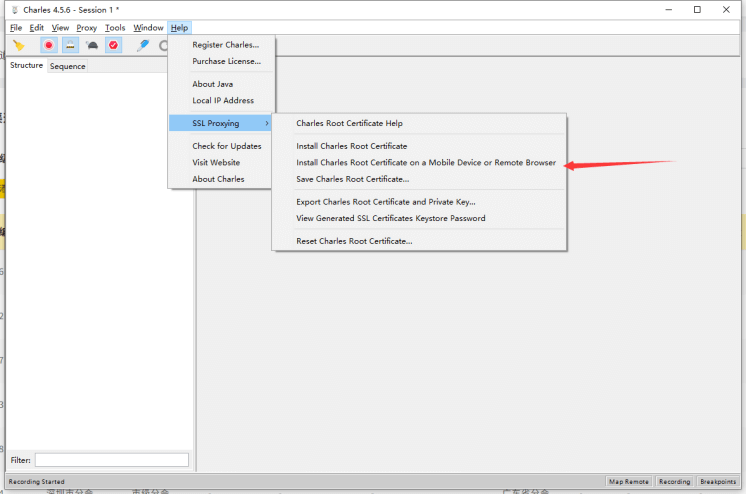Screen dimensions: 746x494
Task: Install Root Certificate on Mobile Device or Remote Browser
Action: pos(426,162)
